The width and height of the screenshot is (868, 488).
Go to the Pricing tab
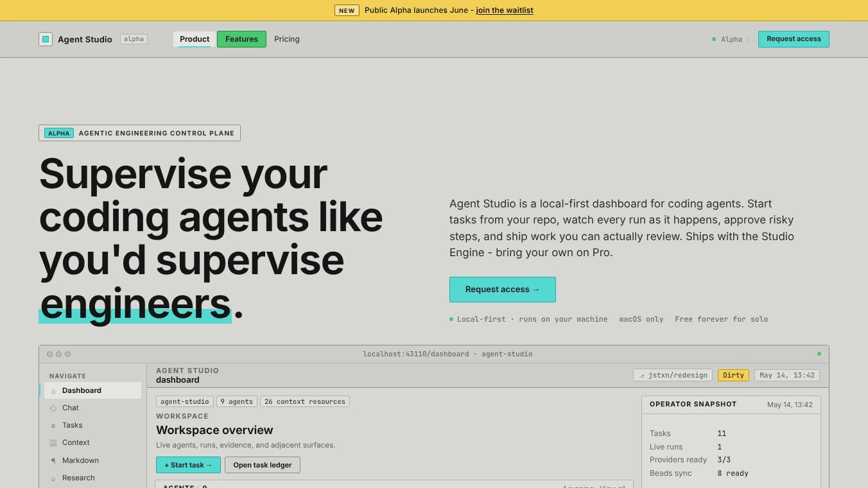pos(287,39)
